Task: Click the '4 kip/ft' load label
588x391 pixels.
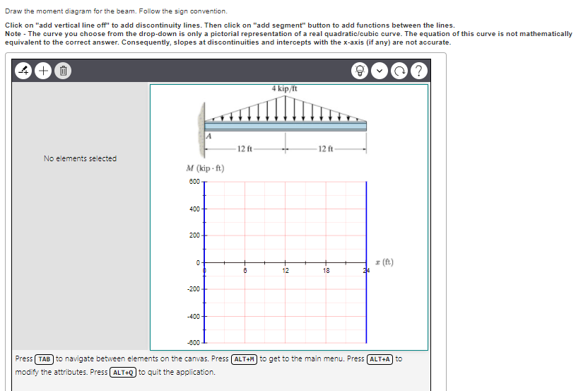Action: [284, 88]
